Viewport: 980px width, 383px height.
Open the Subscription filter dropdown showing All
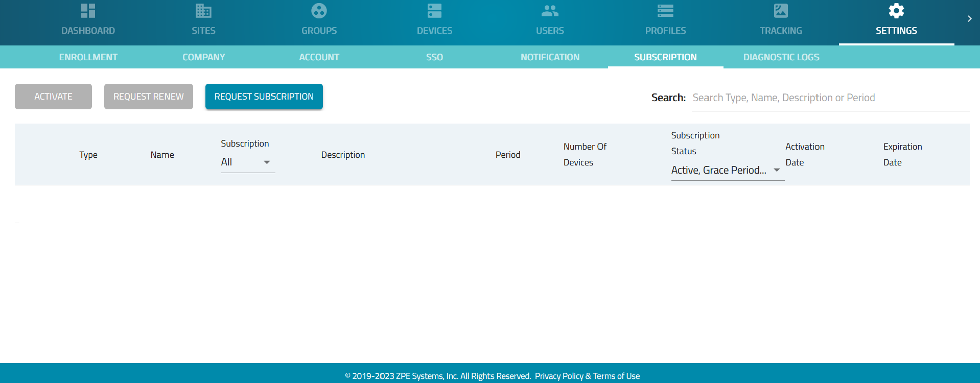248,162
